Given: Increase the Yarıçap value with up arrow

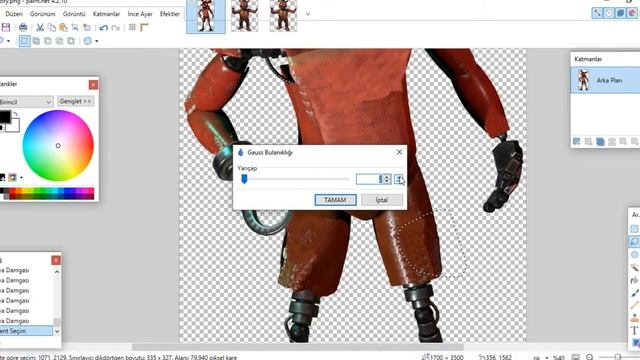Looking at the screenshot, I should pos(387,176).
